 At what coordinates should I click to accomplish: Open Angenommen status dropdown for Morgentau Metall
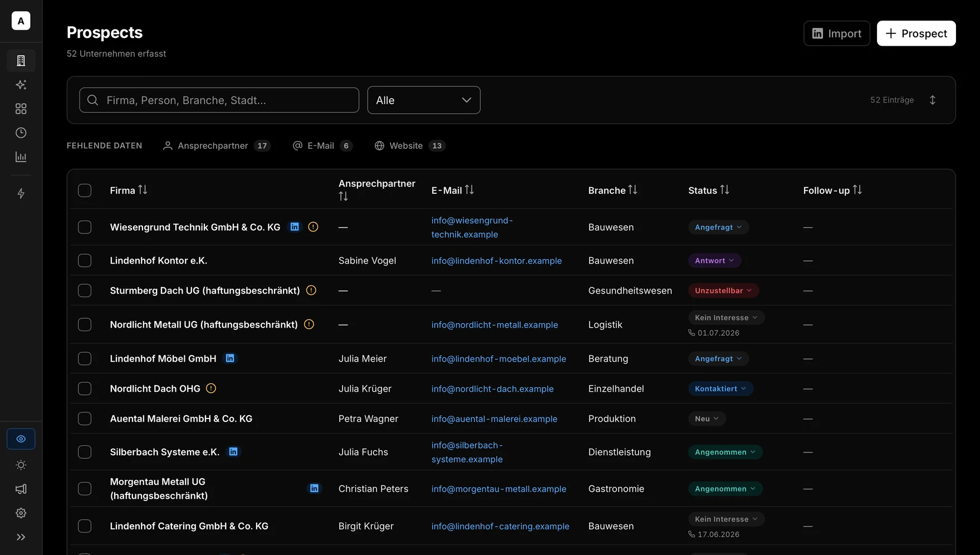click(725, 488)
